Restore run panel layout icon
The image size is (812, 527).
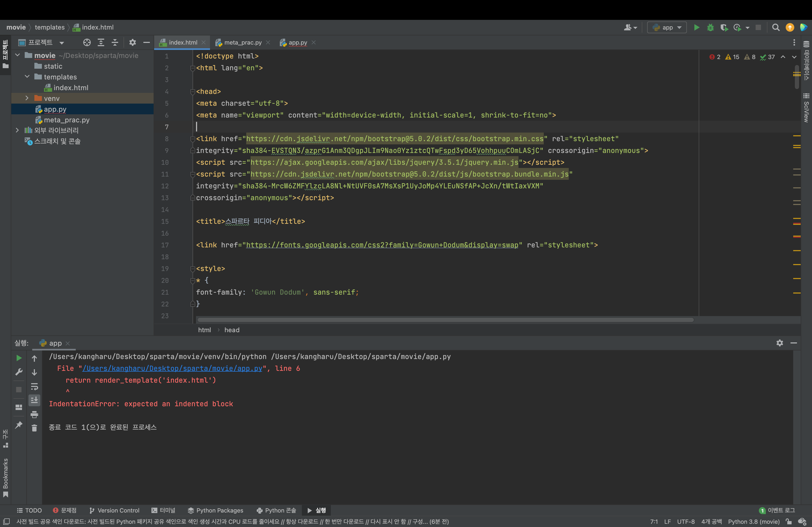click(19, 407)
